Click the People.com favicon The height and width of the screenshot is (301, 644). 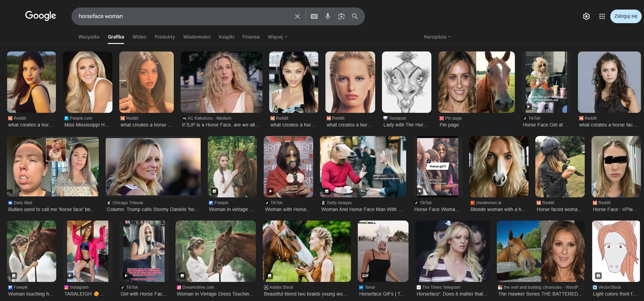pos(66,118)
